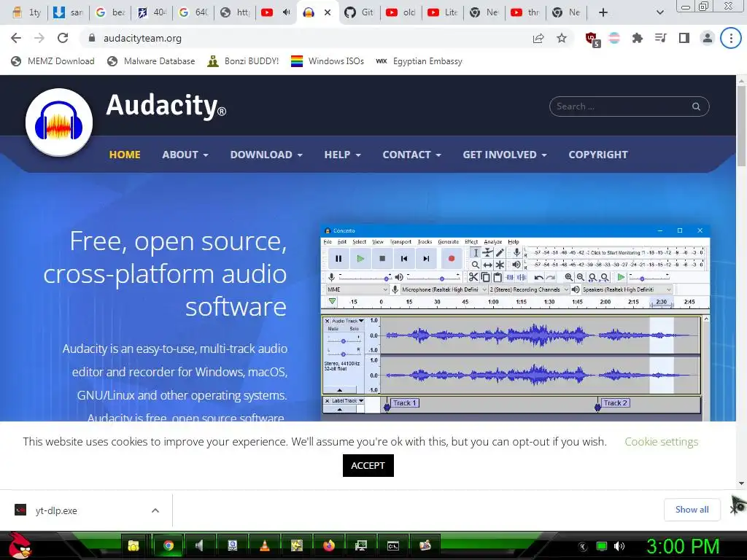Go to HOME in site navigation

[124, 155]
